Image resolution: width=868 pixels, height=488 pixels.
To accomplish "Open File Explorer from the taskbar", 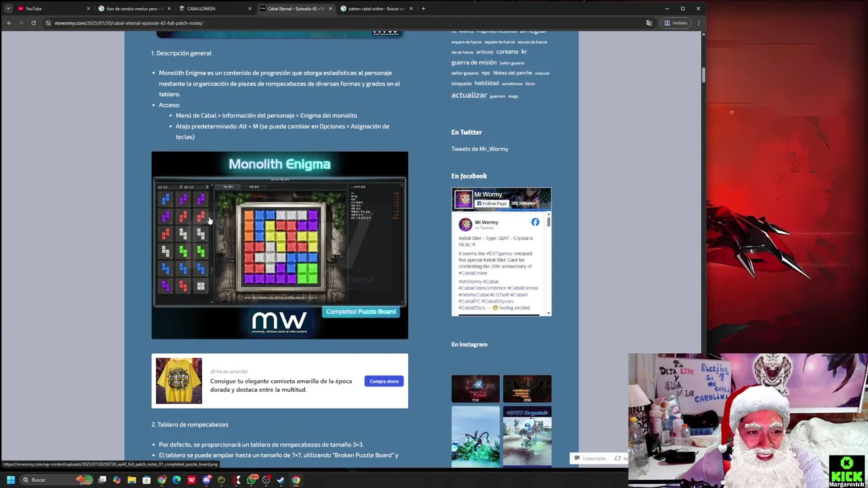I will (x=132, y=480).
